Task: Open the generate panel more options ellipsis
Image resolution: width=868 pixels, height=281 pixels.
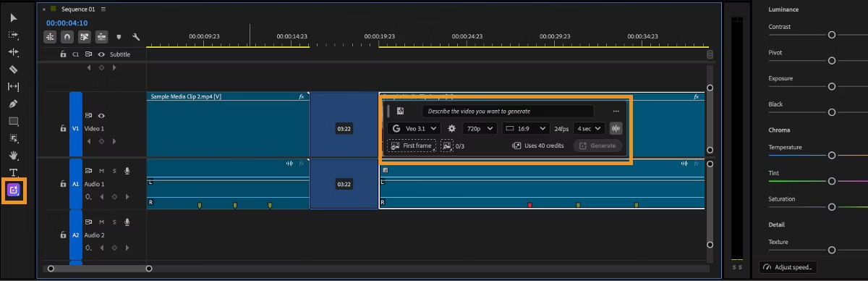Action: [x=616, y=111]
